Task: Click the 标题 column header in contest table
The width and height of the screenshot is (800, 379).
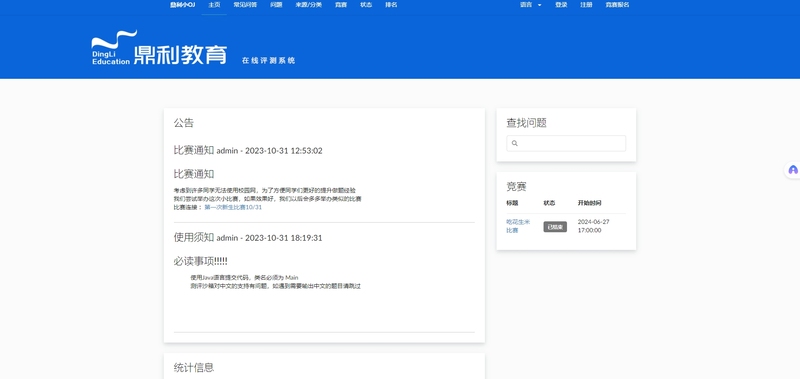Action: [x=512, y=203]
